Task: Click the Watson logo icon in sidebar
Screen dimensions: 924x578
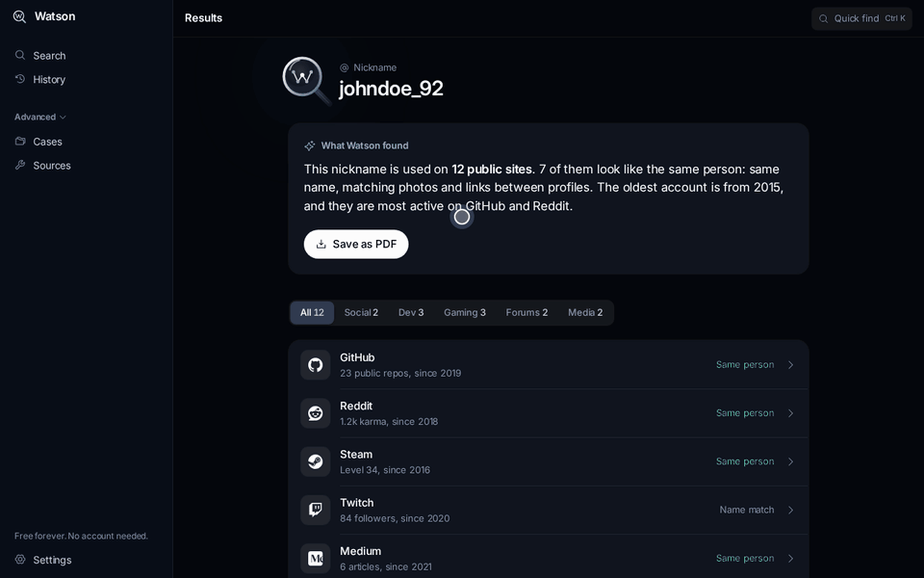Action: (x=19, y=16)
